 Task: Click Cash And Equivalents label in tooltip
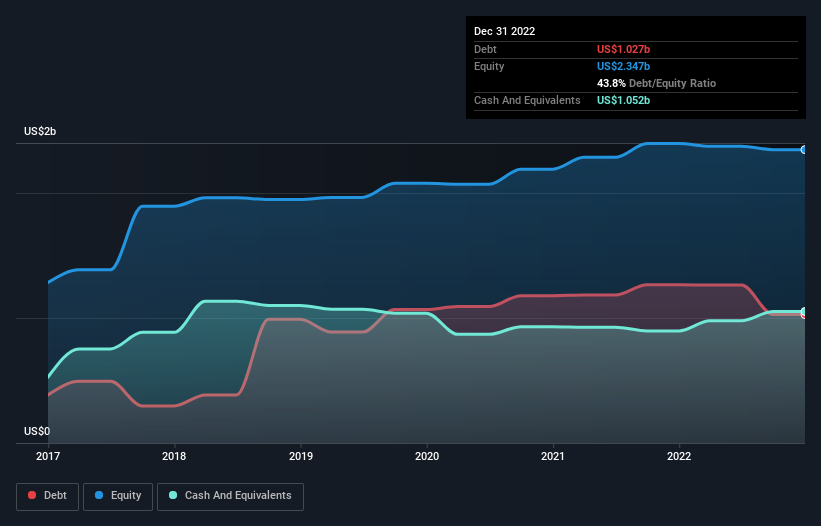pyautogui.click(x=527, y=100)
